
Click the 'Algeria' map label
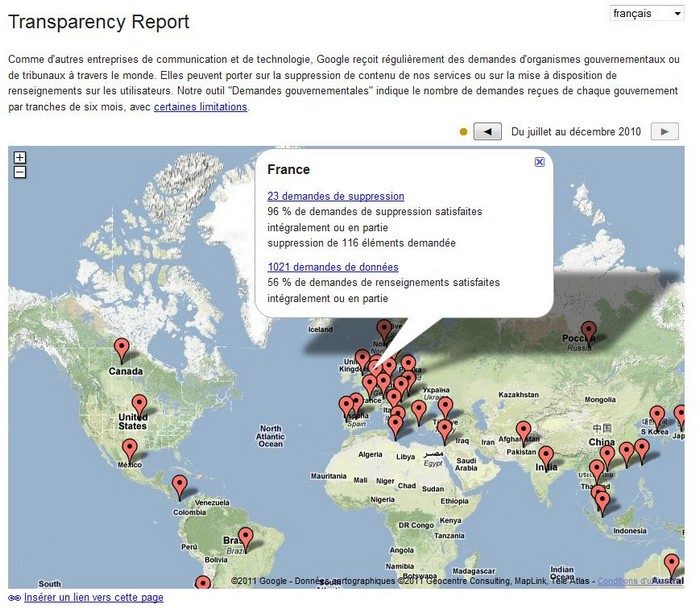pos(370,455)
